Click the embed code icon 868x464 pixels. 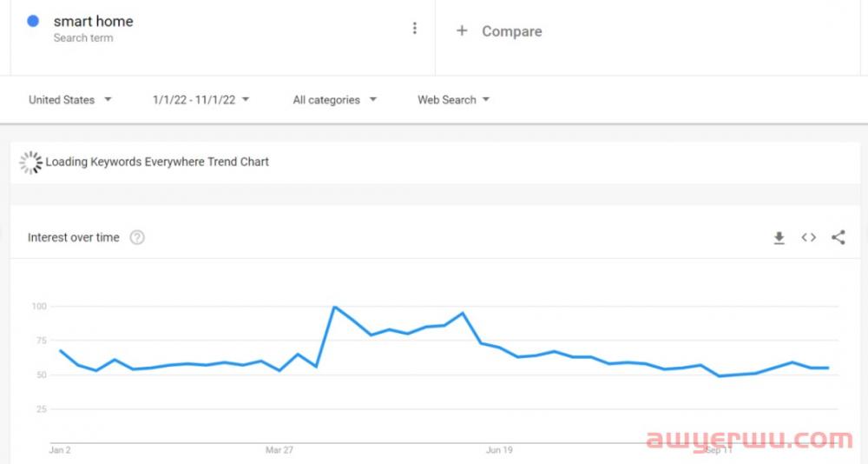click(x=808, y=237)
